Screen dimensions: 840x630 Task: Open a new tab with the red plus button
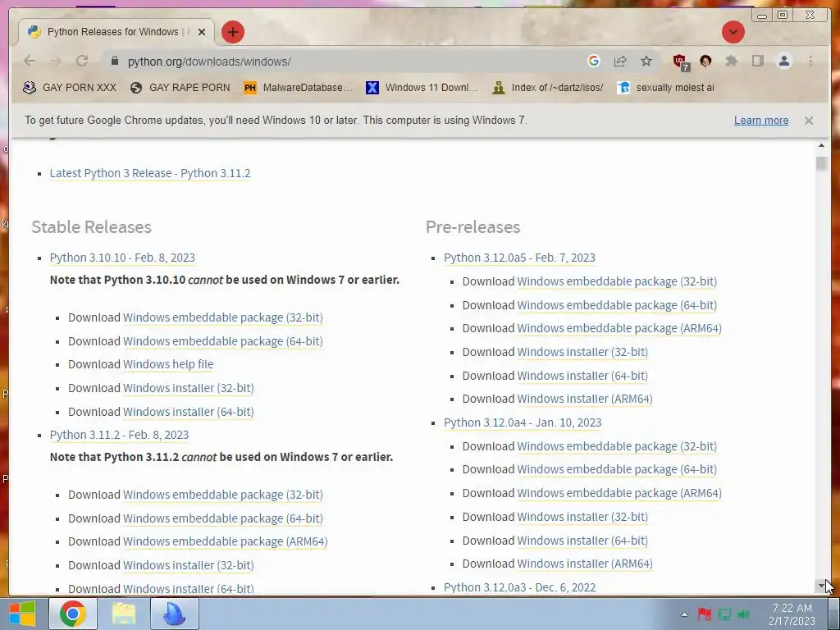point(232,32)
